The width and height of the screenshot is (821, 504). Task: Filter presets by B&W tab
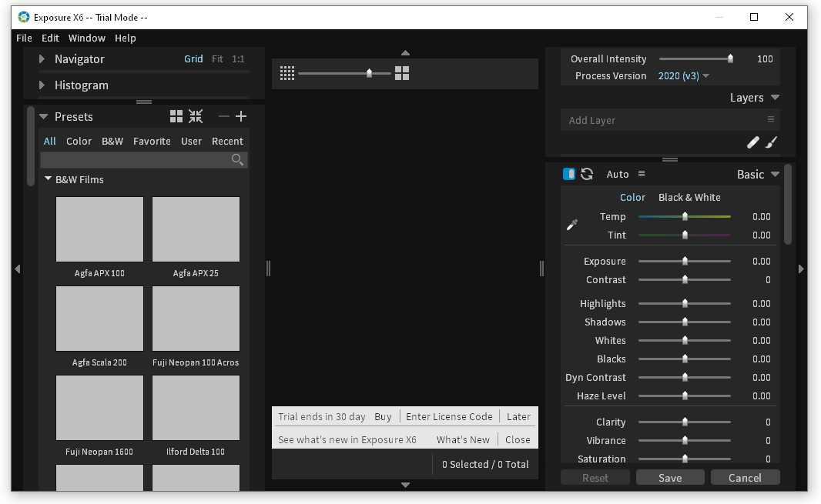tap(112, 142)
